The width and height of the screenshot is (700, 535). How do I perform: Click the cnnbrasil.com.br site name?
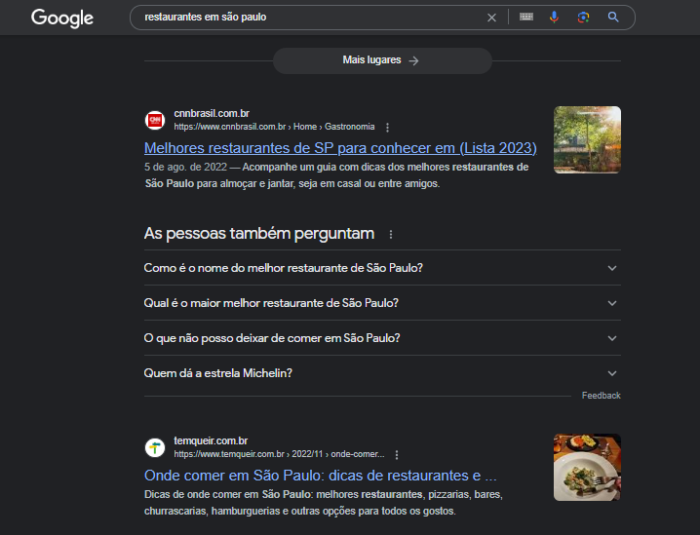pyautogui.click(x=212, y=113)
